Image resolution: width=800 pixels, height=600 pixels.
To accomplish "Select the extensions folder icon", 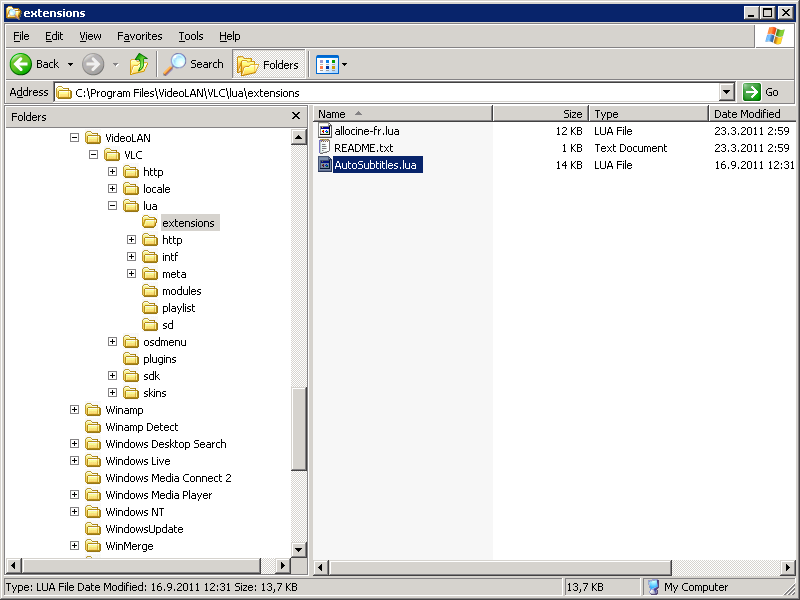I will pyautogui.click(x=149, y=222).
